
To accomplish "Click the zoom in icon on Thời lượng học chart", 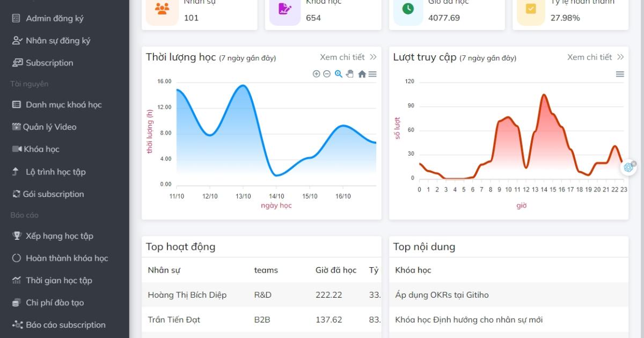I will (x=316, y=74).
